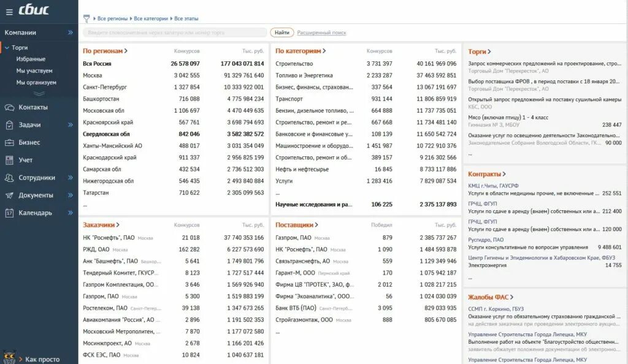The height and width of the screenshot is (364, 628).
Task: Expand more items under Торги menu
Action: tap(39, 94)
